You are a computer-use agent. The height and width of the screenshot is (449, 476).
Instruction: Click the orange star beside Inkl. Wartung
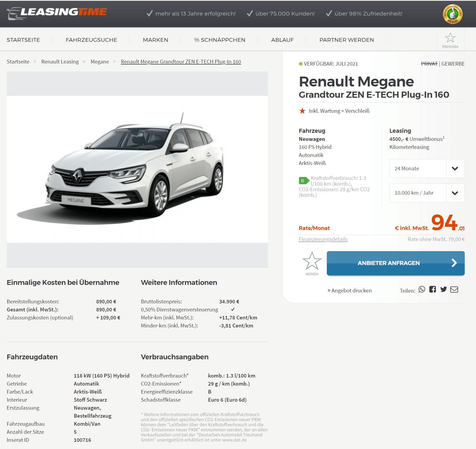point(302,111)
